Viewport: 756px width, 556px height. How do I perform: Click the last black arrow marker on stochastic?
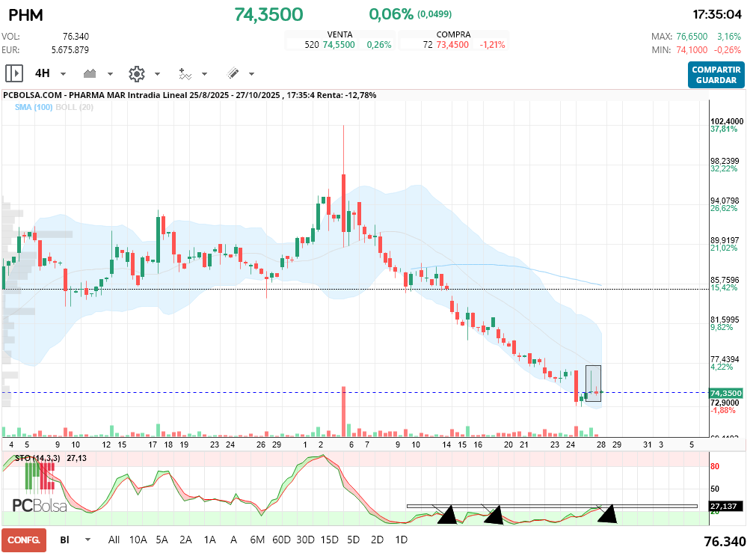pyautogui.click(x=607, y=514)
